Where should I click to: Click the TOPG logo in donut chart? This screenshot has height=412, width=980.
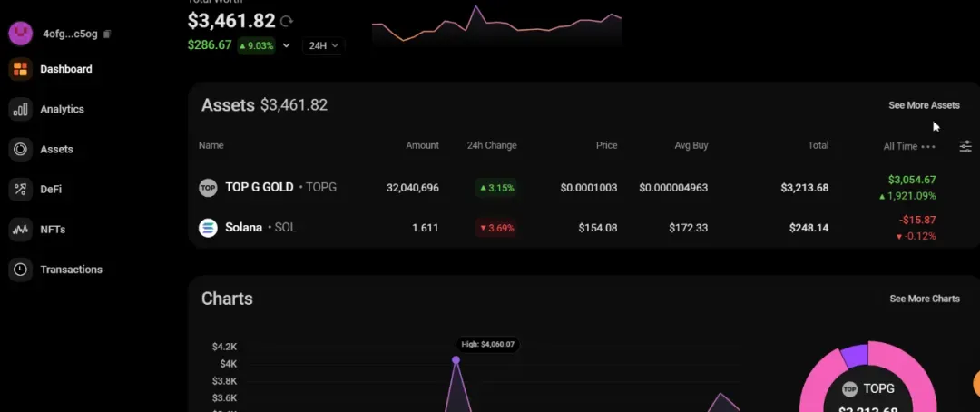(x=849, y=389)
